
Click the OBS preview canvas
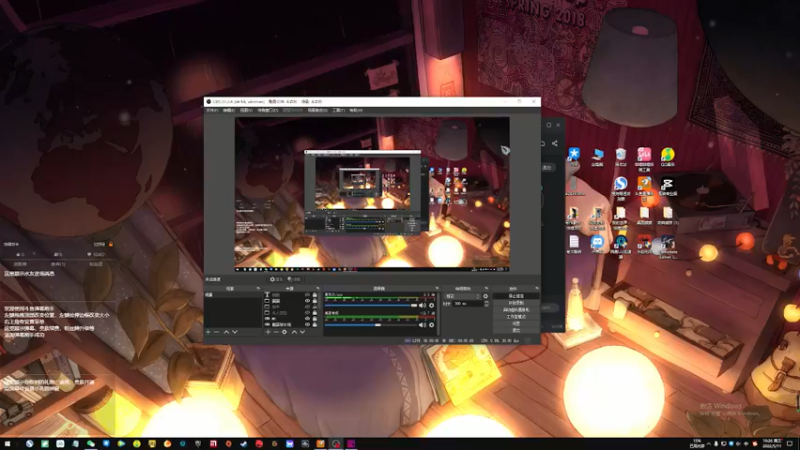(x=372, y=194)
